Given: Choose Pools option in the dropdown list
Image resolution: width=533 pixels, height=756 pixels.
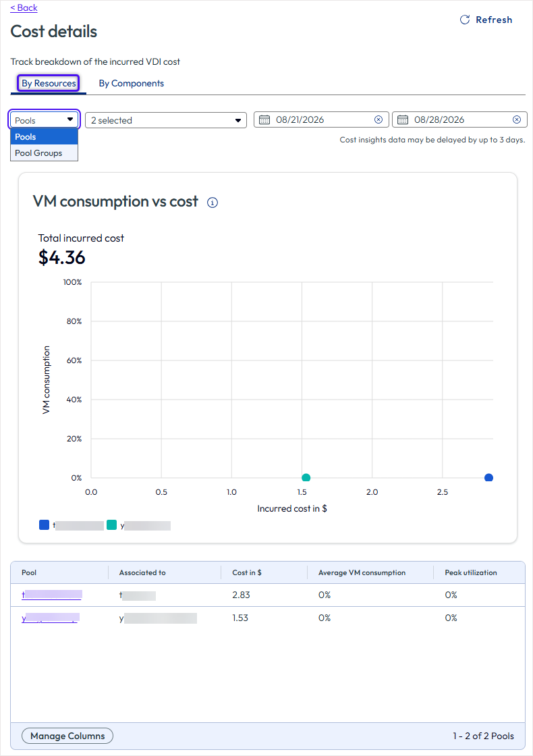Looking at the screenshot, I should [45, 137].
